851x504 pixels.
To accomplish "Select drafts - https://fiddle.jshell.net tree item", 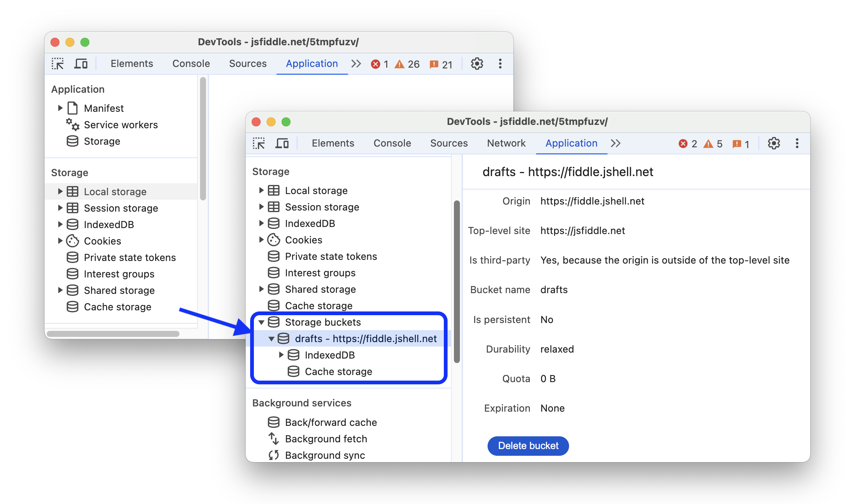I will pyautogui.click(x=365, y=338).
